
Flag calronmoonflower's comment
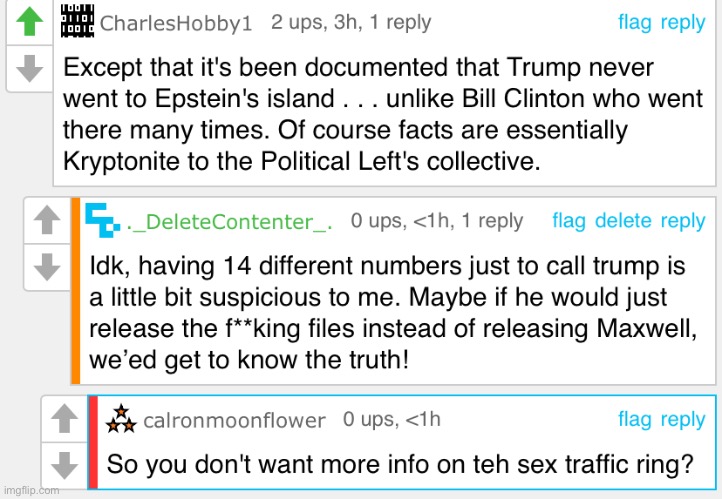pyautogui.click(x=635, y=420)
